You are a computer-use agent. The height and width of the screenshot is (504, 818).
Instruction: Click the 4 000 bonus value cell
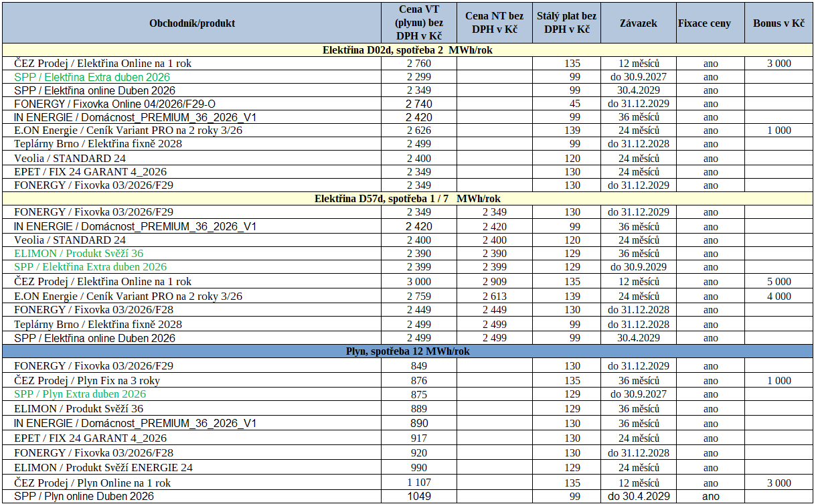click(x=779, y=296)
